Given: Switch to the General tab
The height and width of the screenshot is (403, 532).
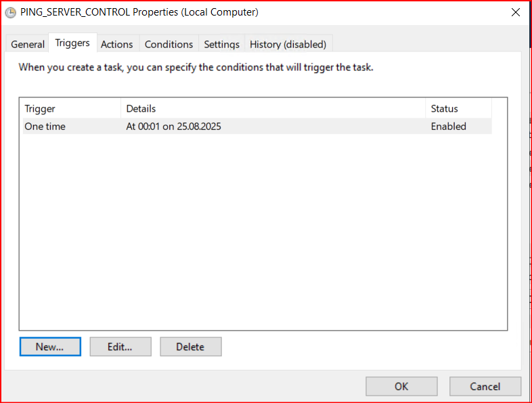Looking at the screenshot, I should pyautogui.click(x=28, y=45).
